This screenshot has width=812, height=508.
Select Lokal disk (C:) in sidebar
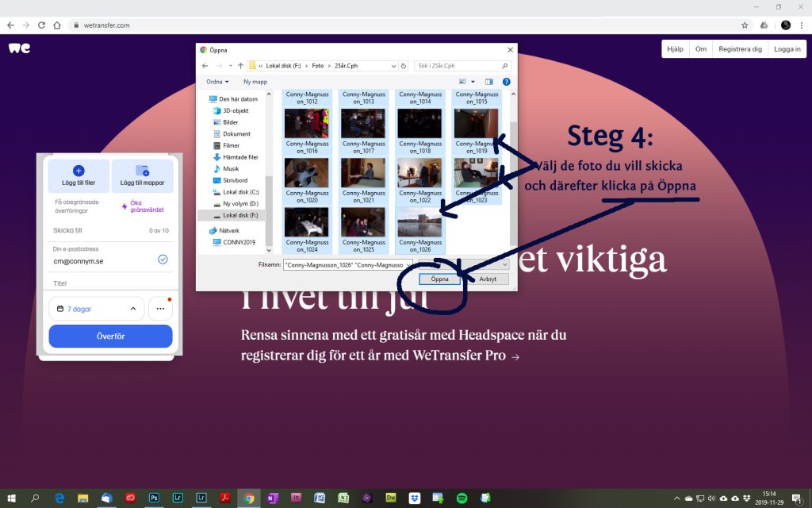click(x=239, y=192)
